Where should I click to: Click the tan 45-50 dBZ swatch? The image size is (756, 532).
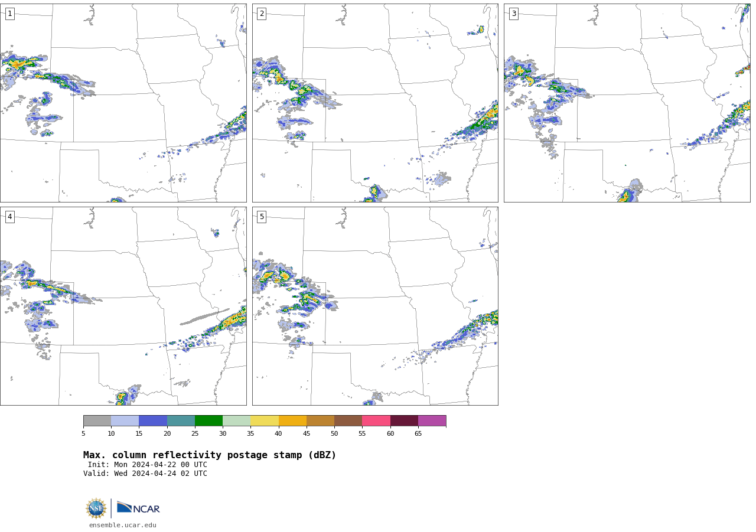click(x=320, y=421)
